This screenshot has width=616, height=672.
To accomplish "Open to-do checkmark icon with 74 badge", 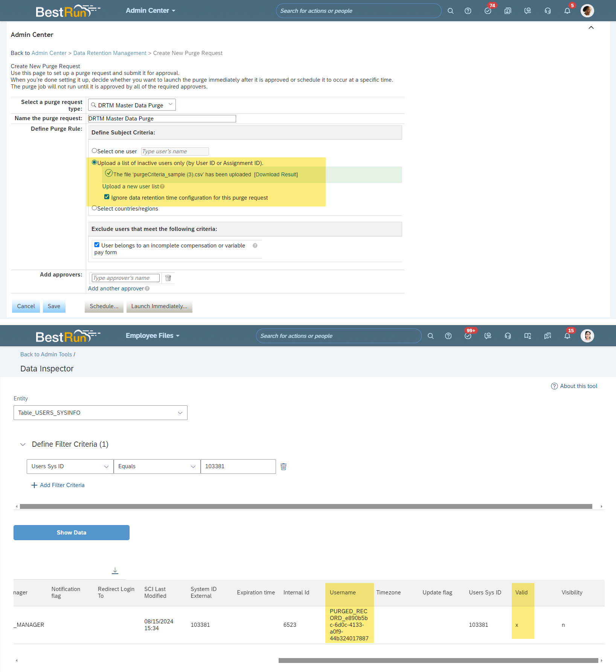I will (488, 11).
